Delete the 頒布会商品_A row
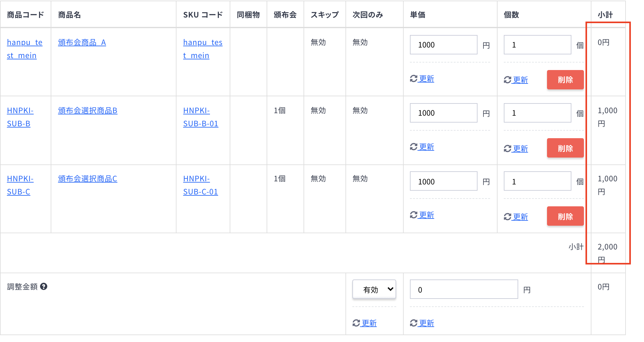 (565, 80)
